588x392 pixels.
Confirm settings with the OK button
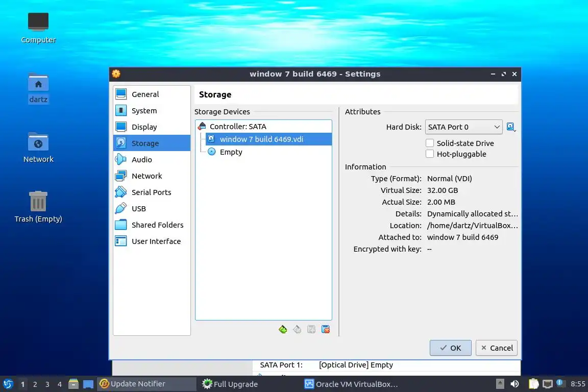click(450, 348)
